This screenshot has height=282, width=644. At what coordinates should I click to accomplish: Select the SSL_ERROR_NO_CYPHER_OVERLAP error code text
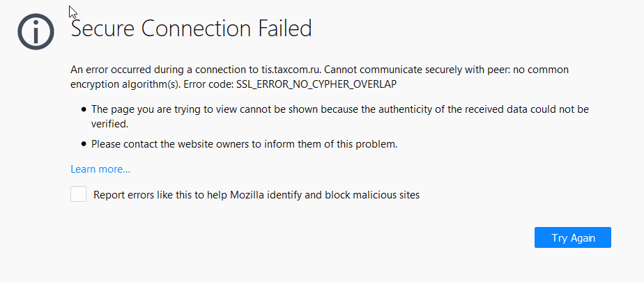pos(316,84)
